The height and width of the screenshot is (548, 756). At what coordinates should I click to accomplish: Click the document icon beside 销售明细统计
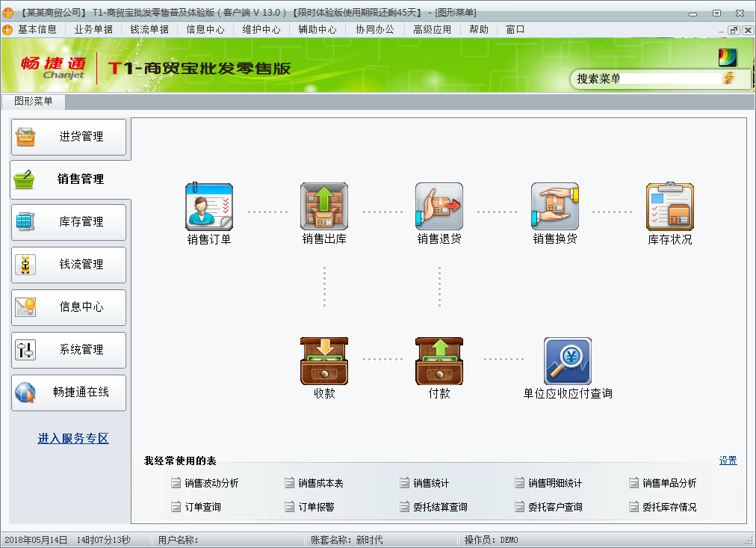pos(519,483)
